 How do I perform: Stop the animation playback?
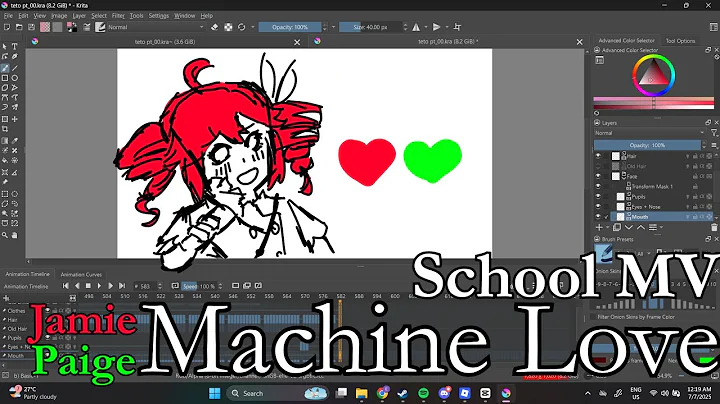coord(89,286)
